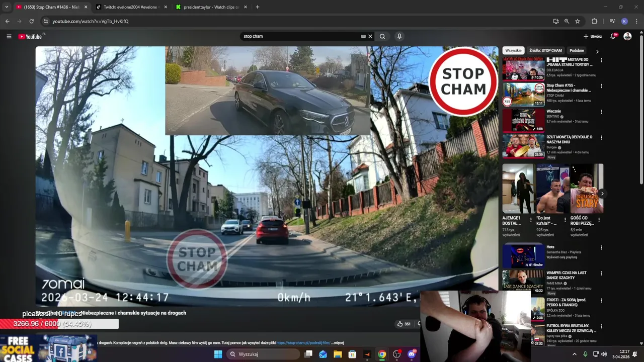Open Chrome three-dot menu
The image size is (644, 362).
pos(636,21)
